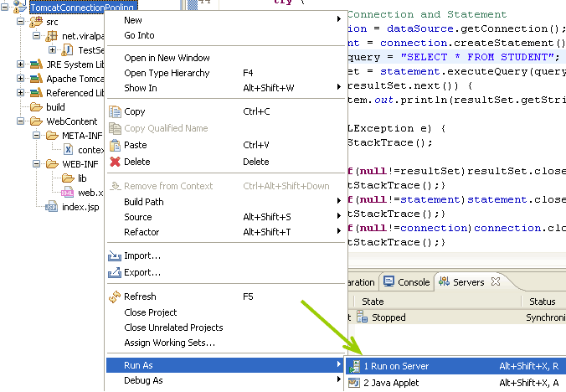
Task: Select Close Project menu entry
Action: 150,312
